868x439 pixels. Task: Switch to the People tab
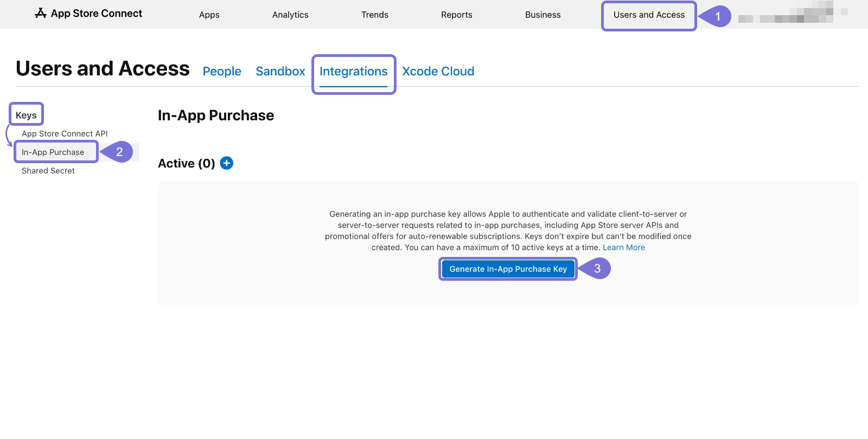point(222,72)
